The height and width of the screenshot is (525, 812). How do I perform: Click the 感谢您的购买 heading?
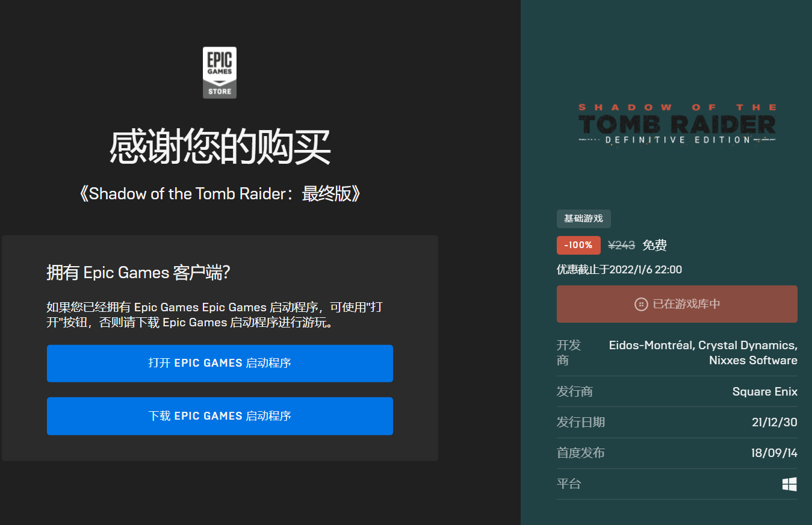pos(220,148)
